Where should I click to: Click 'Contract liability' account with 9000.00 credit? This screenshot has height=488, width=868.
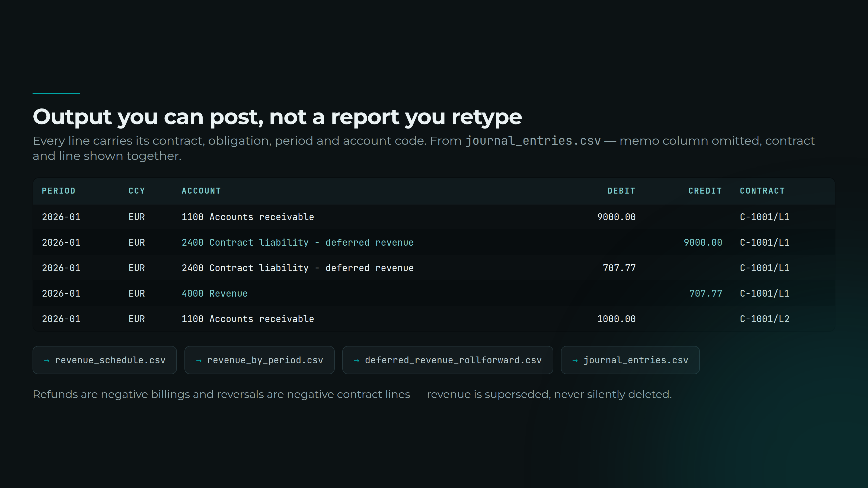click(x=298, y=242)
